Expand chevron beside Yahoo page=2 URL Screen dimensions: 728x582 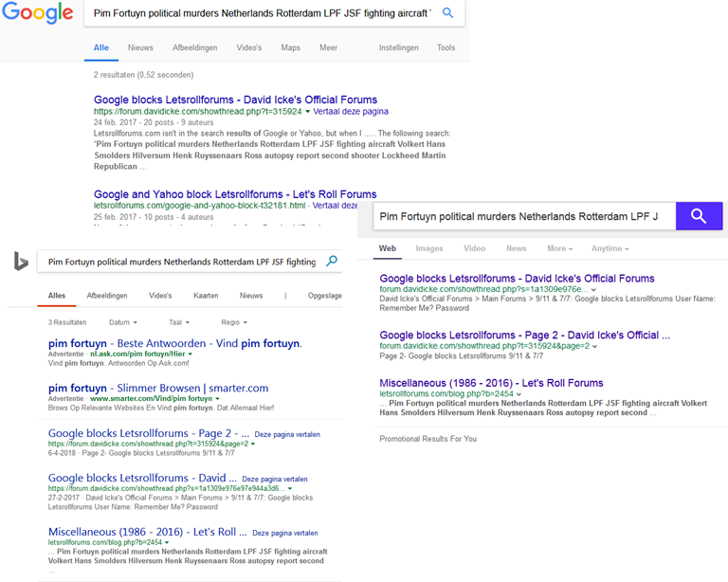[x=594, y=346]
